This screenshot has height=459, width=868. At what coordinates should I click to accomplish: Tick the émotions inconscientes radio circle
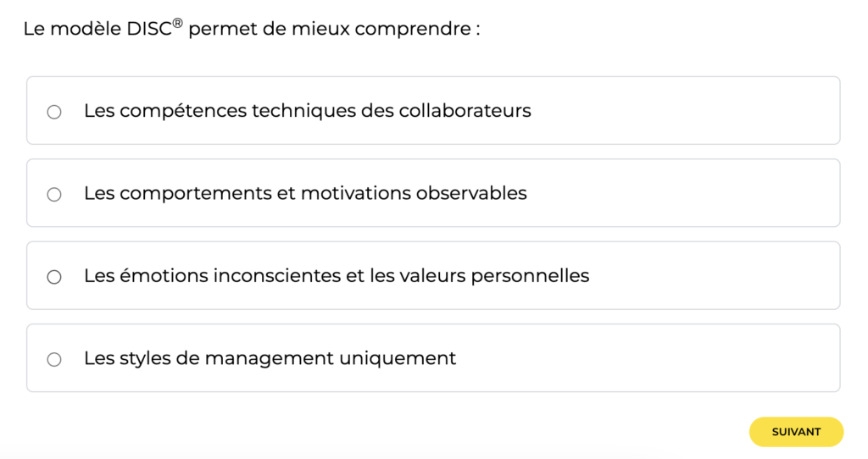coord(54,277)
